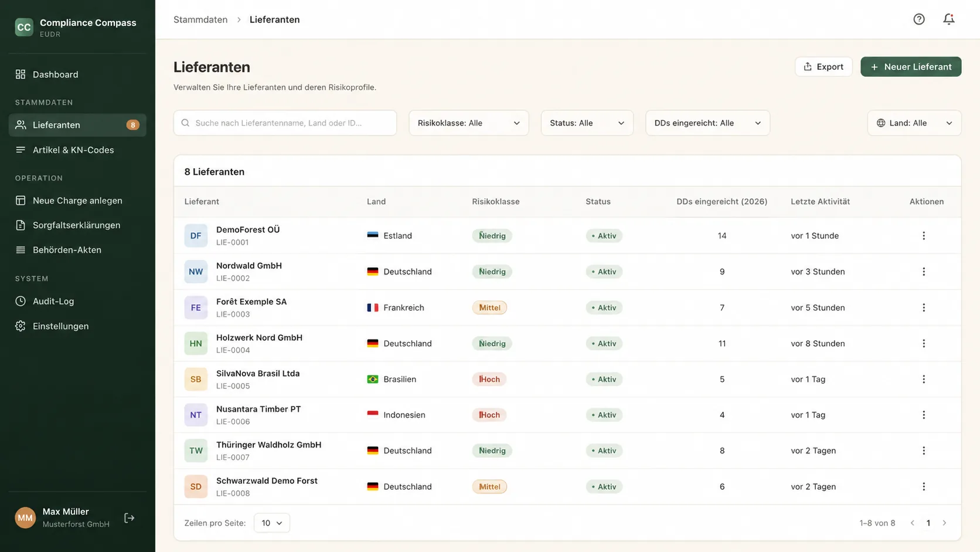This screenshot has width=980, height=552.
Task: Log out using icon beside Max Müller
Action: [130, 518]
